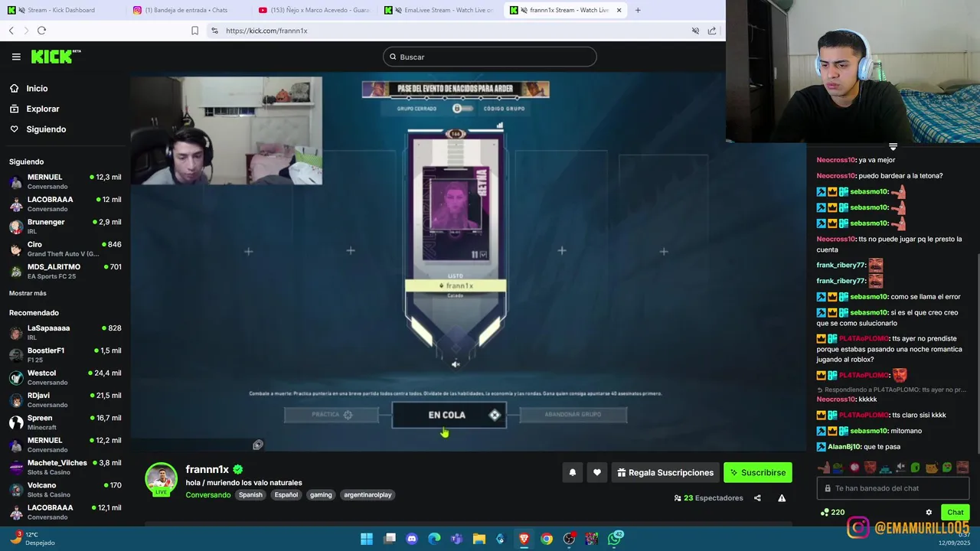Open the Kick hamburger sidebar menu
Viewport: 980px width, 551px height.
16,57
